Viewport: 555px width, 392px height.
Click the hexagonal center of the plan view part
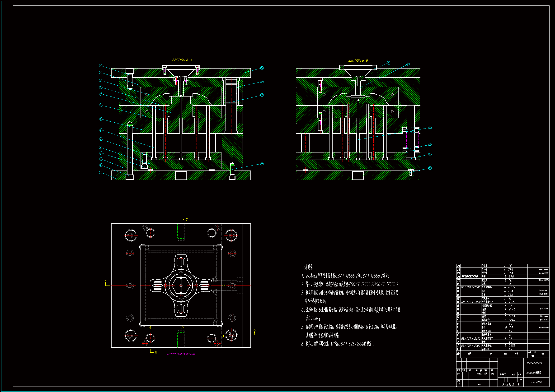181,286
